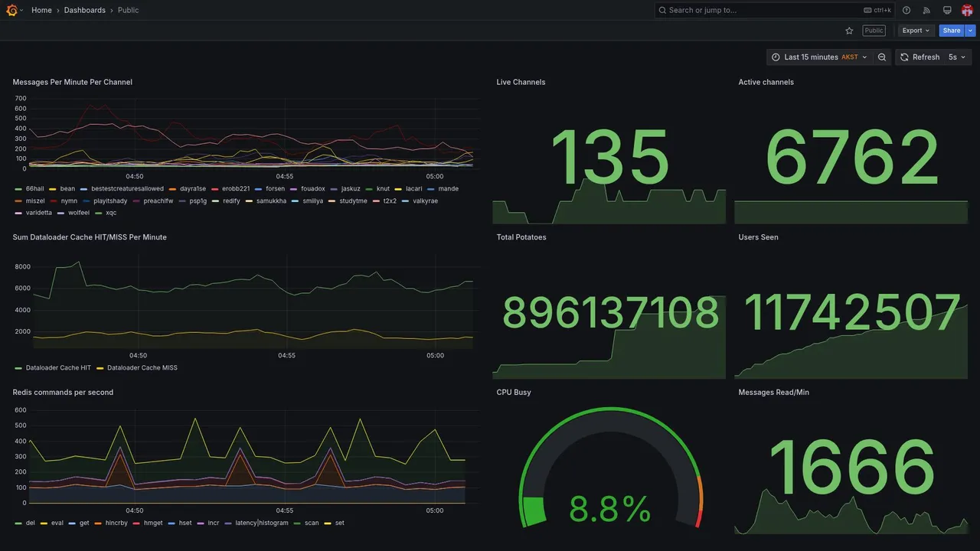Expand the Share button arrow options

pos(970,31)
